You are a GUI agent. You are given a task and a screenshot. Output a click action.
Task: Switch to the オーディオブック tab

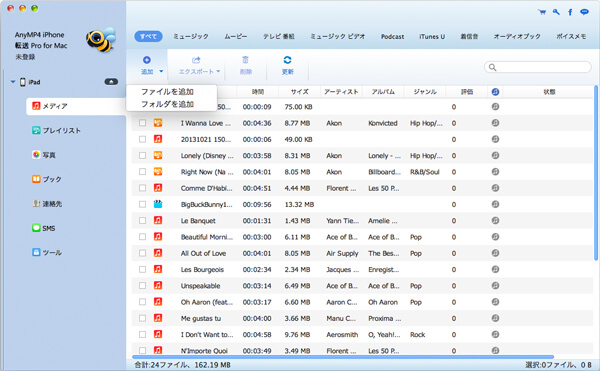517,36
